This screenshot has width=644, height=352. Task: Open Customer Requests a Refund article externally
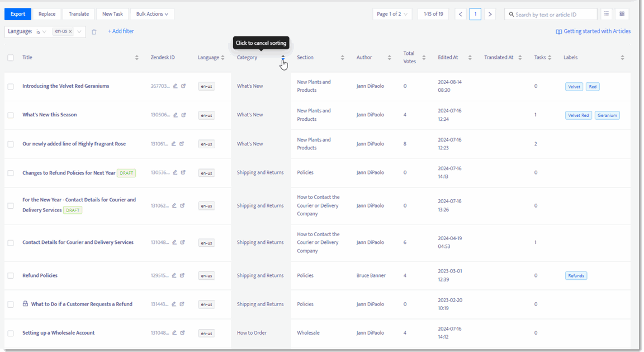pos(182,304)
